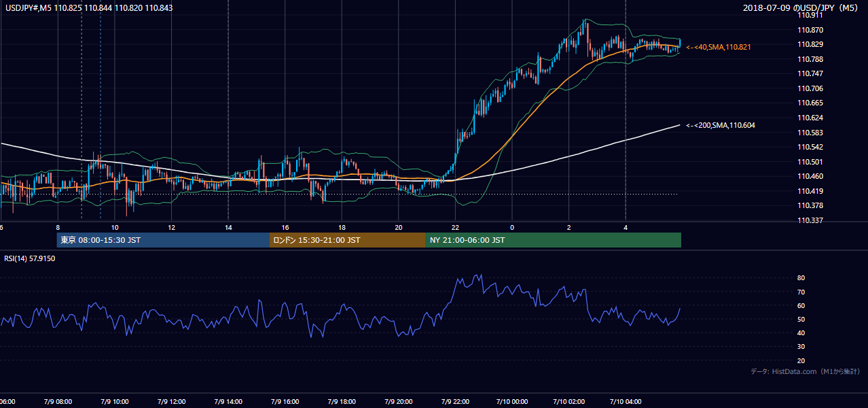Click the 7/10 00:00 time axis label
Viewport: 868px width, 408px height.
(512, 402)
